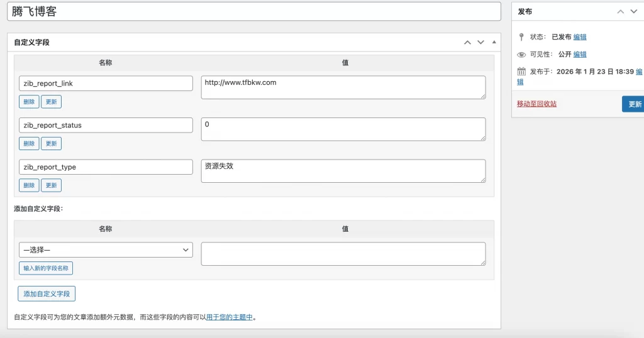644x338 pixels.
Task: Edit the post status via 编辑 link
Action: click(x=580, y=37)
